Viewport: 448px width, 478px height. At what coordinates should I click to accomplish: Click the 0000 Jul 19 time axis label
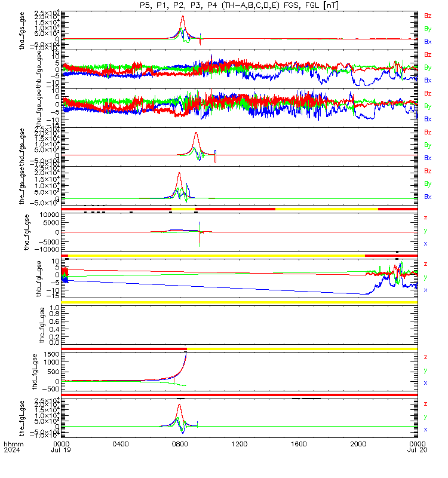[61, 447]
